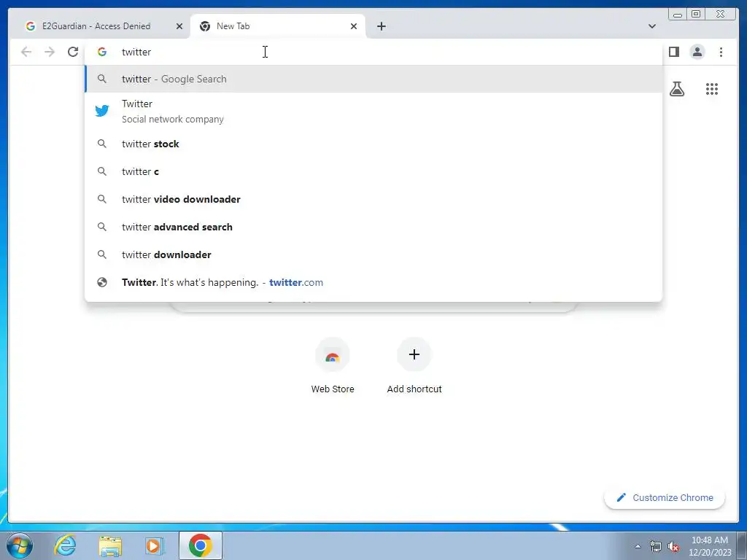Reload the page with the refresh icon

coord(72,52)
